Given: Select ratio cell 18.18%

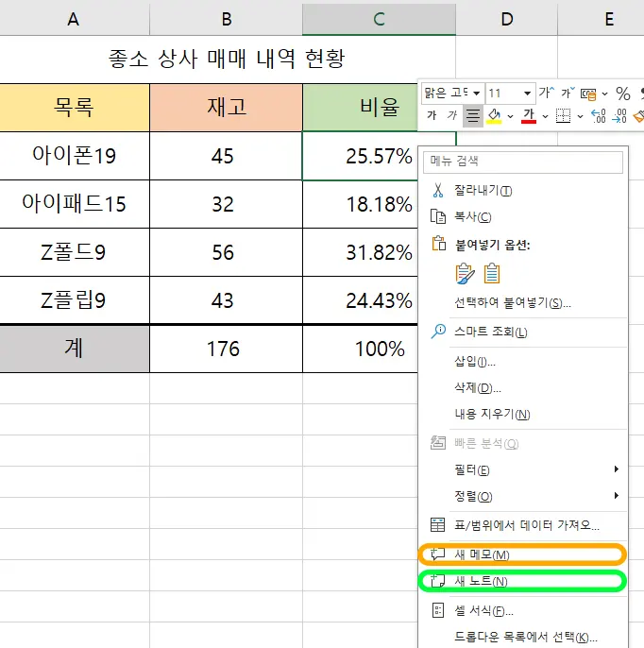Looking at the screenshot, I should (360, 204).
